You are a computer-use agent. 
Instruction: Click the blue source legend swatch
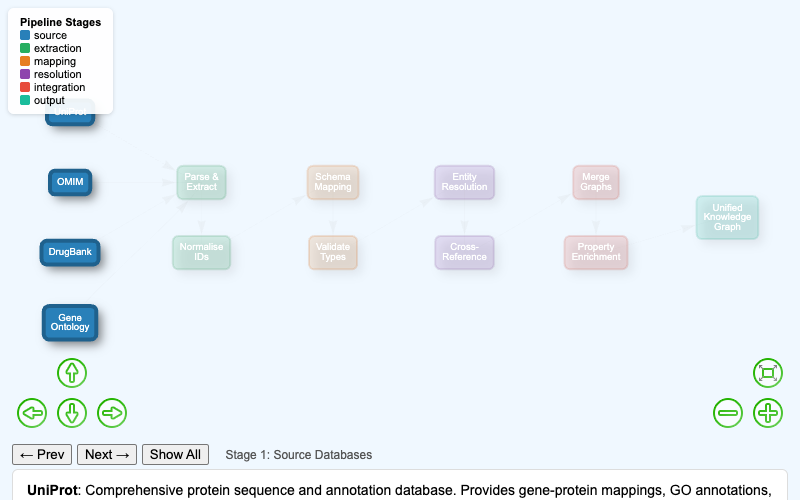tap(25, 35)
